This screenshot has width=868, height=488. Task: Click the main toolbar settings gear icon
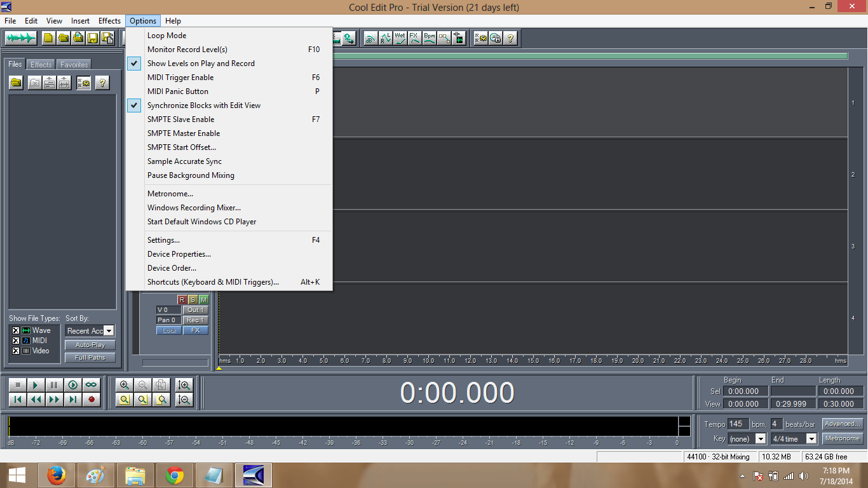point(481,38)
